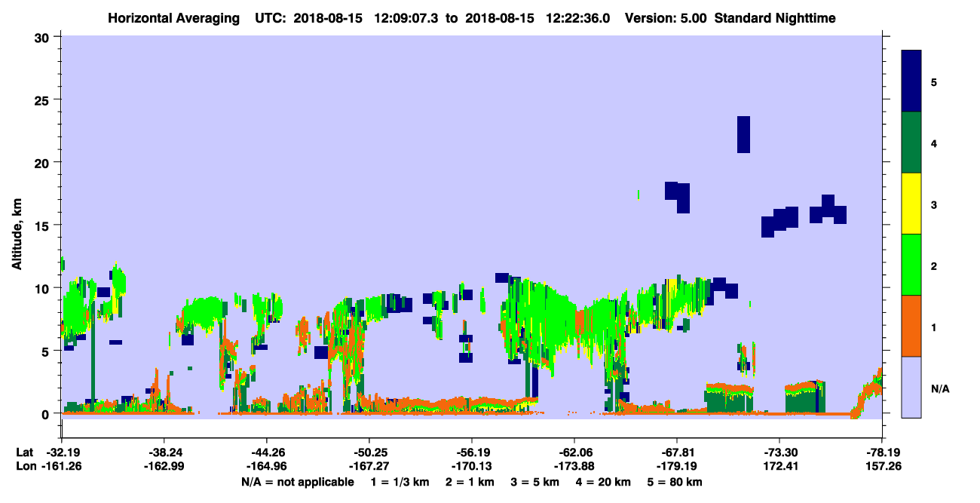Click the longitude value -170.13
This screenshot has height=503, width=980.
coord(471,466)
